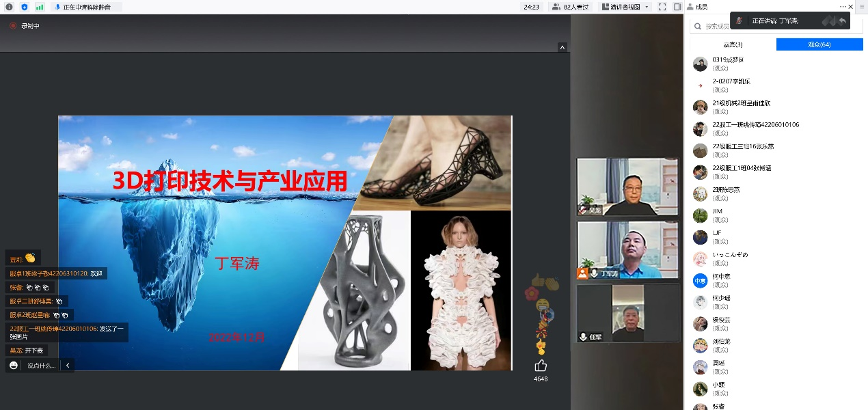The width and height of the screenshot is (868, 410).
Task: Click the red recording indicator
Action: (12, 26)
